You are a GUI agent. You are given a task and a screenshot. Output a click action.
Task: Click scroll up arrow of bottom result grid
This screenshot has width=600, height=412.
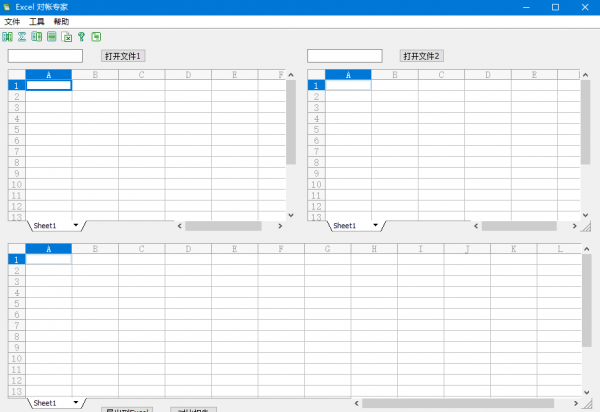coord(587,249)
